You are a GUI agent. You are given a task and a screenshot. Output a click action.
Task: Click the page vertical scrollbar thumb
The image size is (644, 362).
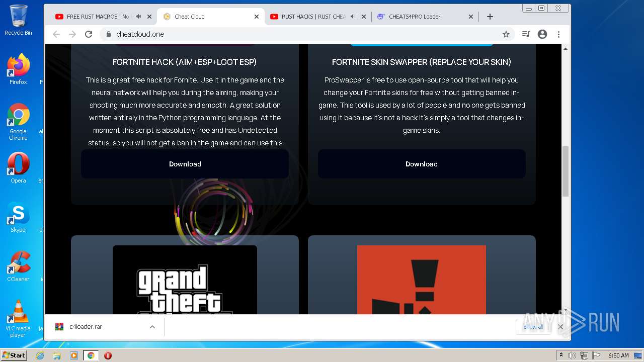click(566, 171)
